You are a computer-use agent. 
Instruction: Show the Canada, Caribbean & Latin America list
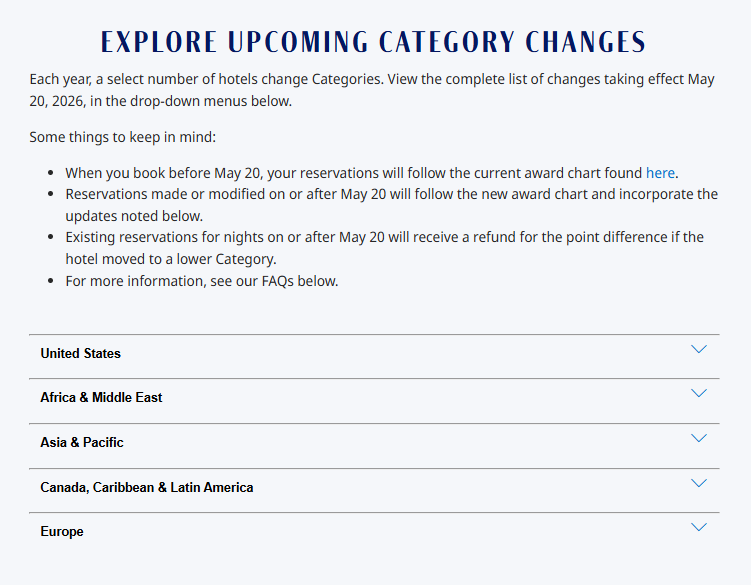[x=147, y=487]
